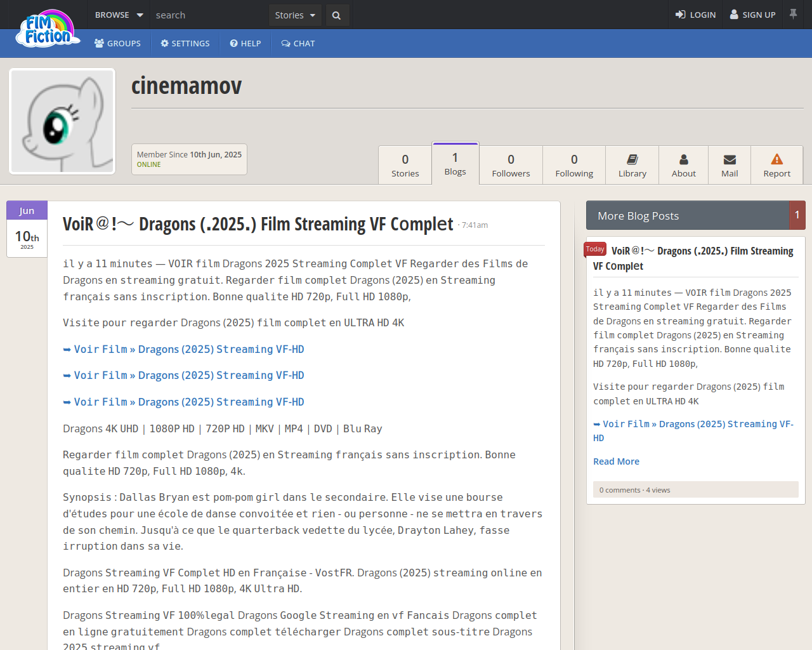The image size is (812, 650).
Task: Click the Read More link
Action: tap(616, 461)
